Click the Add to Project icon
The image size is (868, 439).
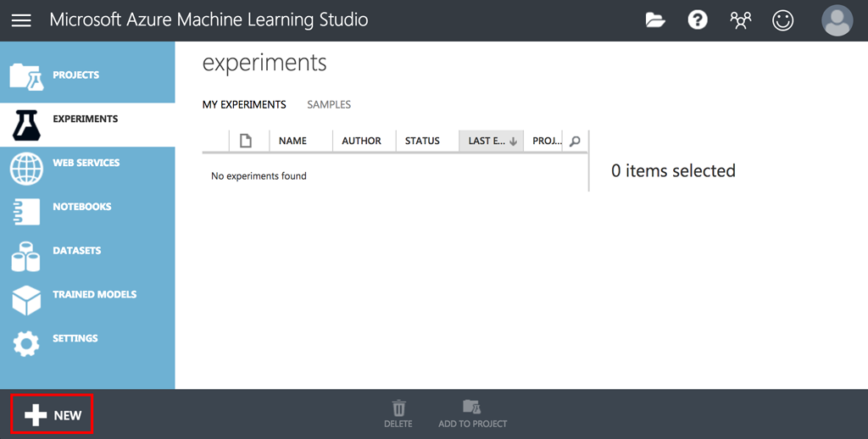471,407
